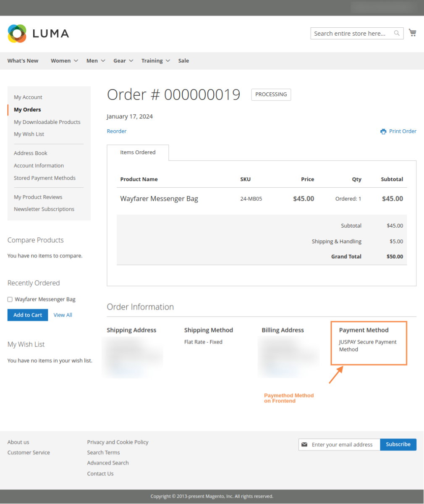
Task: Open View All recently ordered items
Action: pos(63,315)
